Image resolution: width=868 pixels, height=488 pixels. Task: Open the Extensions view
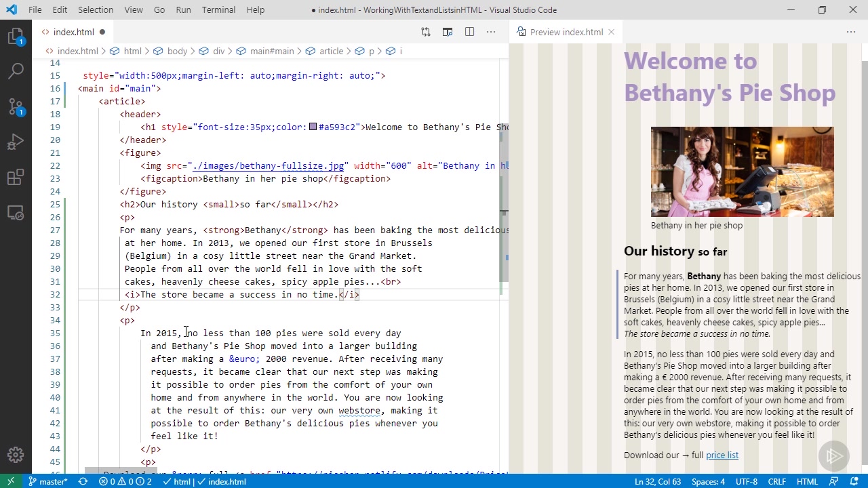pos(16,178)
